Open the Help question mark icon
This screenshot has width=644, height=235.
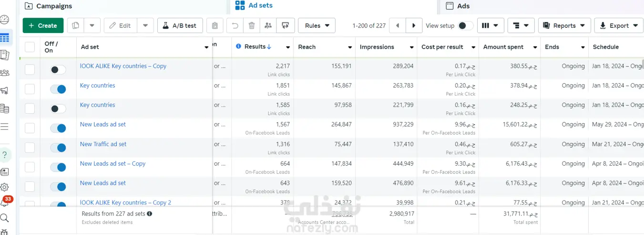tap(5, 155)
